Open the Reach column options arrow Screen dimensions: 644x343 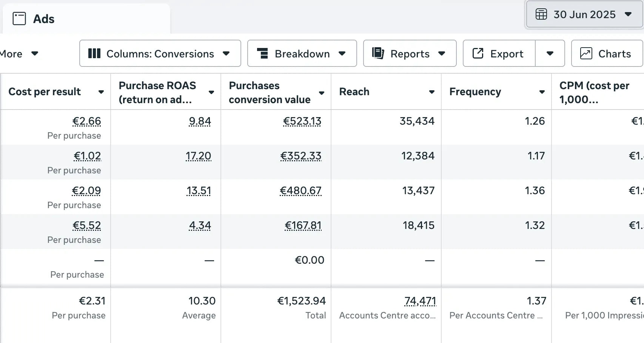[431, 92]
